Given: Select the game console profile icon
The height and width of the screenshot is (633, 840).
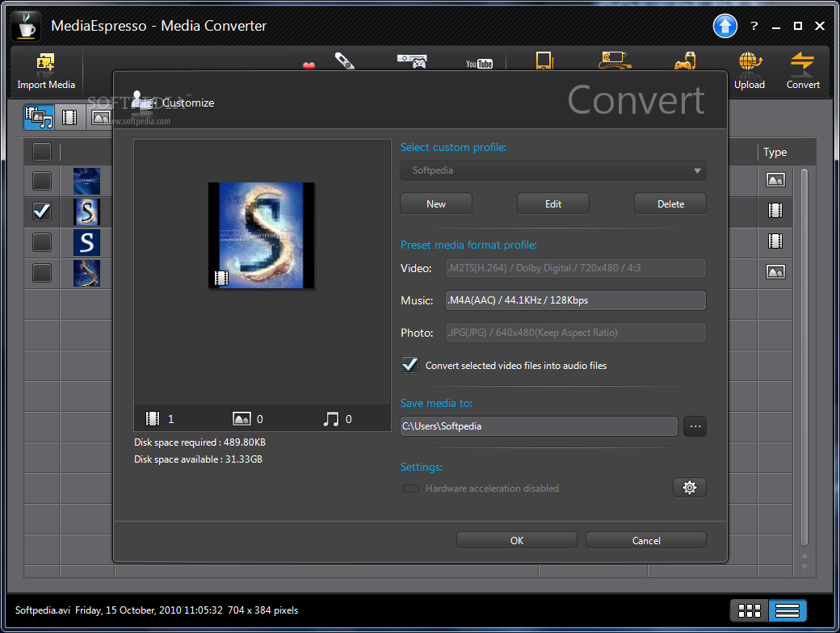Looking at the screenshot, I should click(x=412, y=61).
